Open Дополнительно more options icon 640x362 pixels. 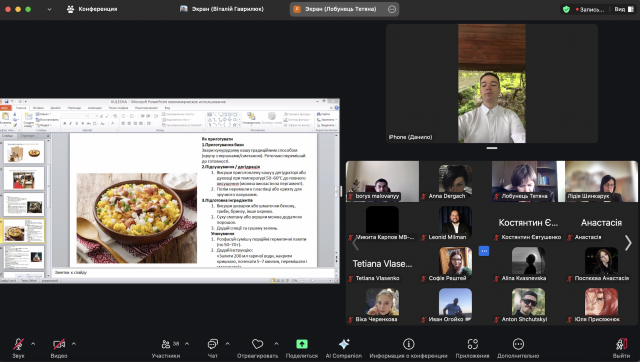pyautogui.click(x=518, y=344)
